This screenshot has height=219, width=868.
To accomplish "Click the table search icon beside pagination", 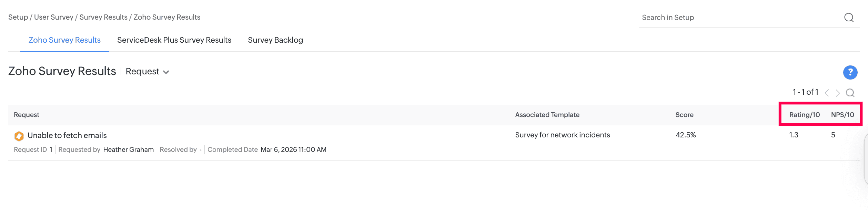I will (x=850, y=93).
